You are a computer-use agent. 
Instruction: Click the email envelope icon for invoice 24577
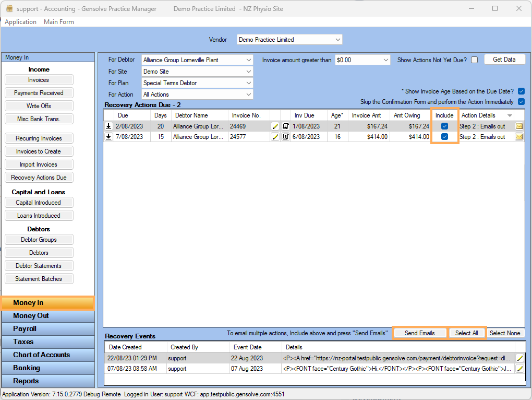click(519, 137)
